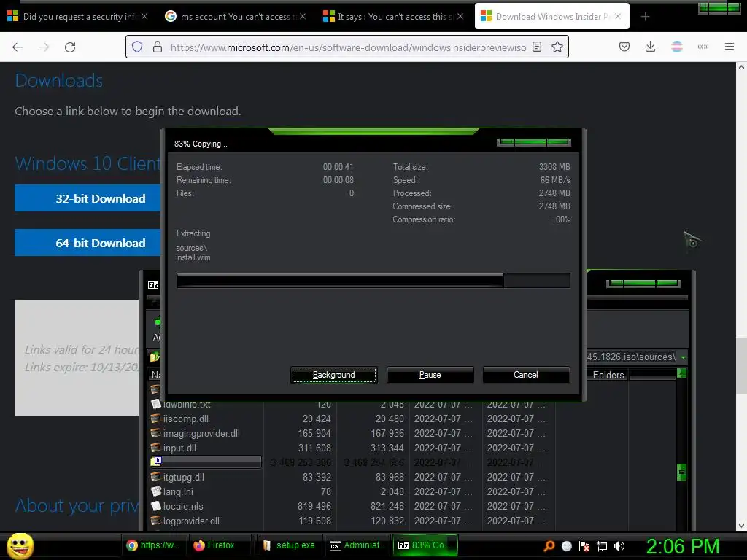Start the 32-bit Download
This screenshot has width=747, height=560.
88,198
